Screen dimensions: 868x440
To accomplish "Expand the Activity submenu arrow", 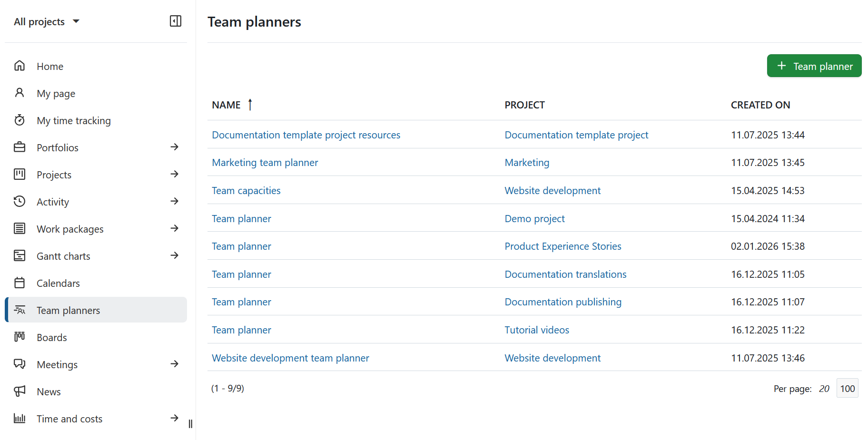I will 175,201.
